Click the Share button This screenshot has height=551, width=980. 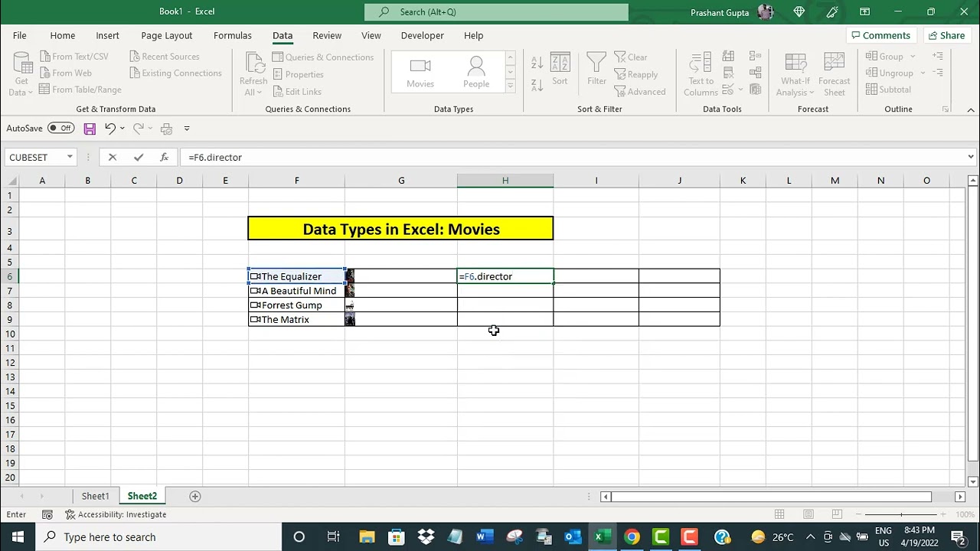(x=946, y=35)
